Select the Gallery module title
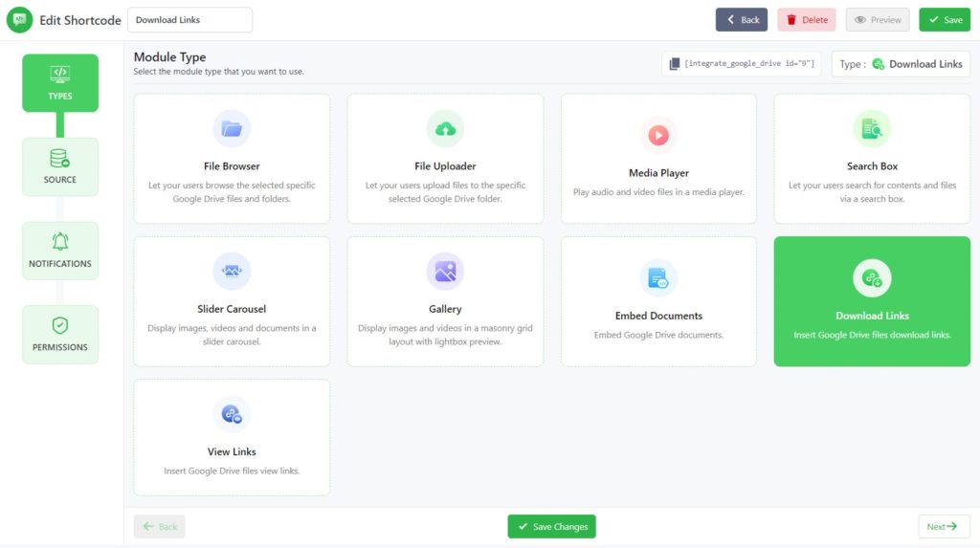The width and height of the screenshot is (980, 548). (445, 309)
